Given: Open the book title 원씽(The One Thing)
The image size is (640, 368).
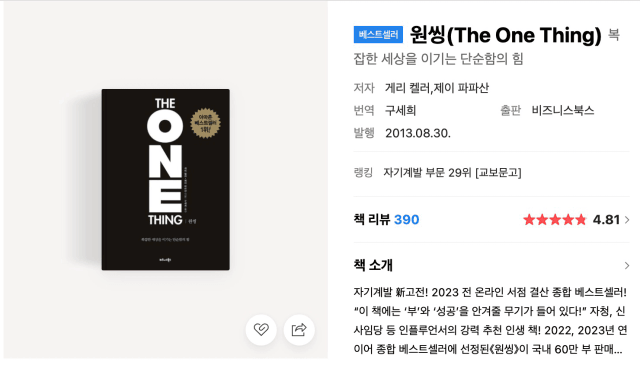Looking at the screenshot, I should [506, 35].
